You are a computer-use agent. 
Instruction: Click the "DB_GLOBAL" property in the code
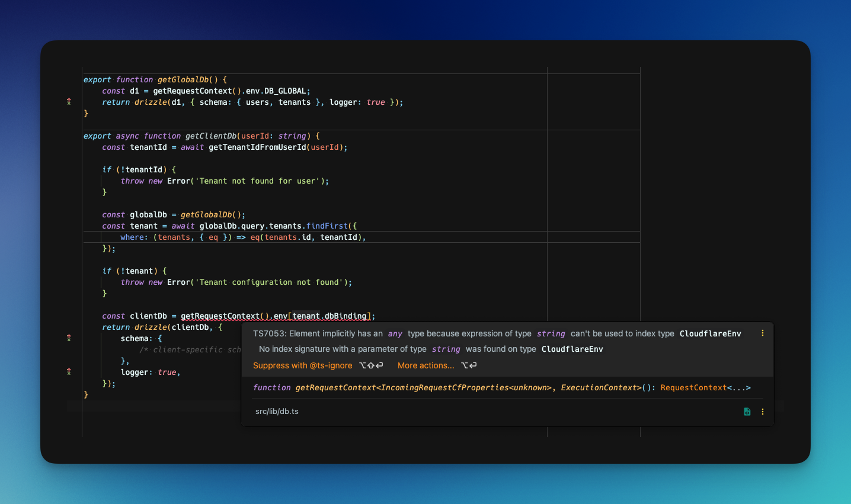point(285,91)
